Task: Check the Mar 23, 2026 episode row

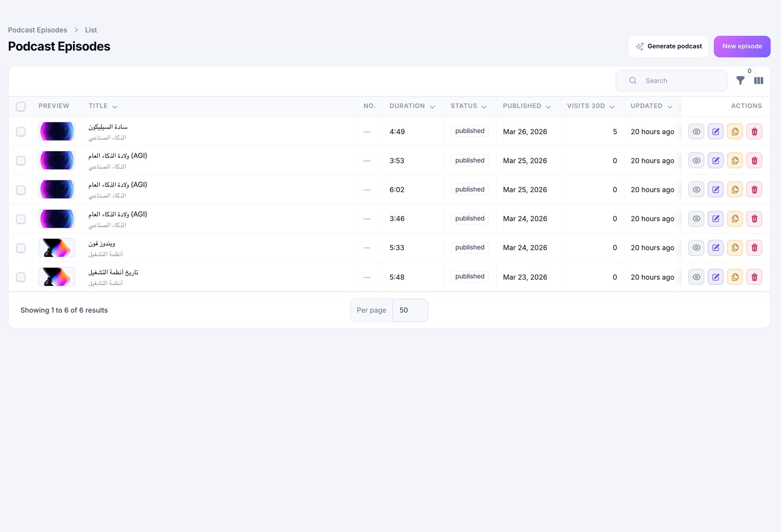Action: click(x=21, y=277)
